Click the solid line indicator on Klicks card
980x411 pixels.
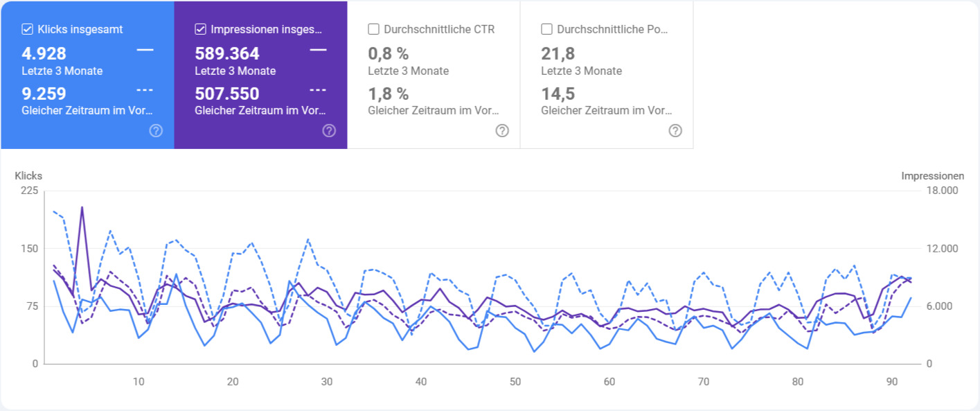(145, 49)
